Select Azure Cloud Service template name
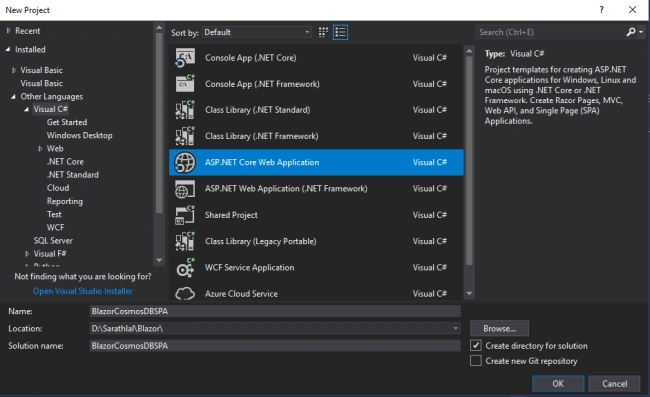This screenshot has width=650, height=397. 241,294
